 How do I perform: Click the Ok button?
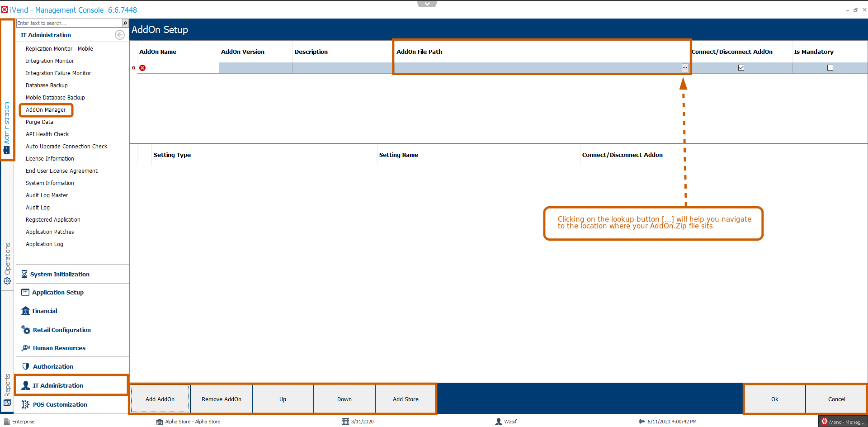tap(774, 399)
